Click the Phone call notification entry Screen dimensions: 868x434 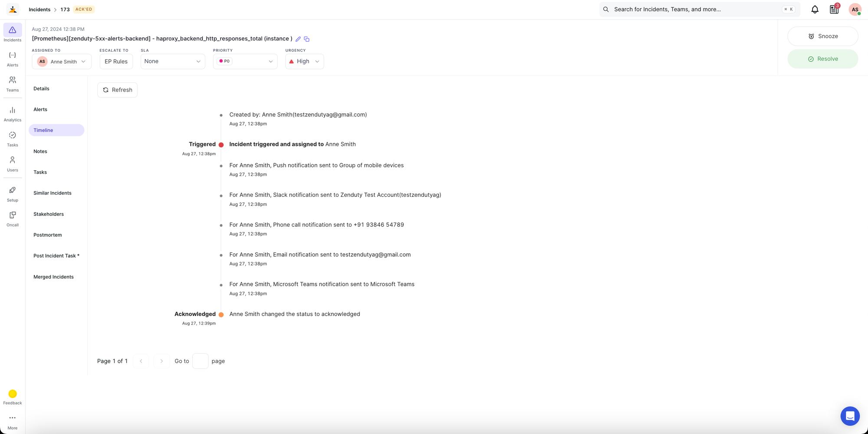pyautogui.click(x=316, y=225)
